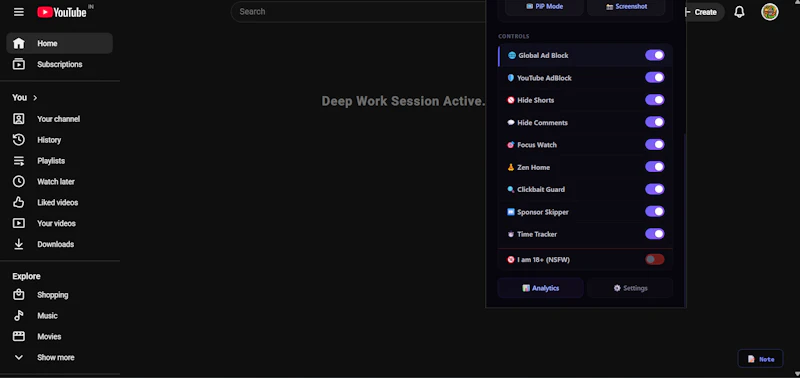Click the Subscriptions icon

19,64
